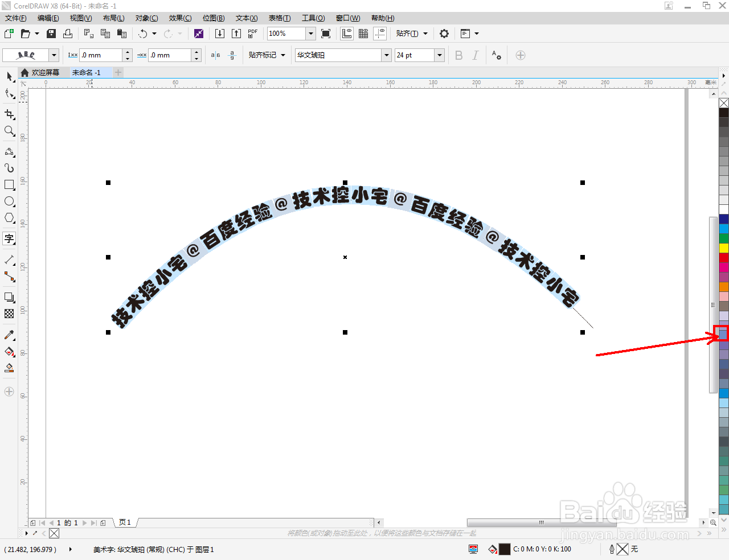Open text properties A-gear button
Image resolution: width=729 pixels, height=560 pixels.
[497, 55]
